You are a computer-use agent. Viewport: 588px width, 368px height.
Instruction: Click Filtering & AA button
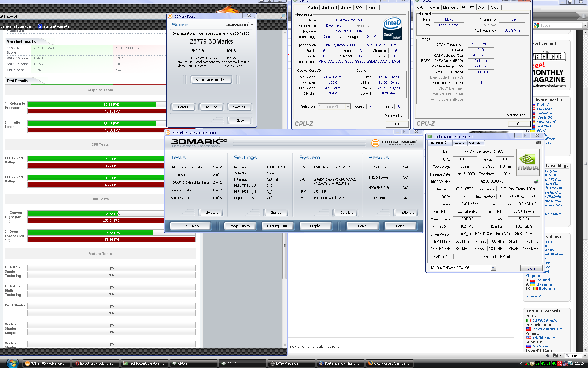click(278, 226)
